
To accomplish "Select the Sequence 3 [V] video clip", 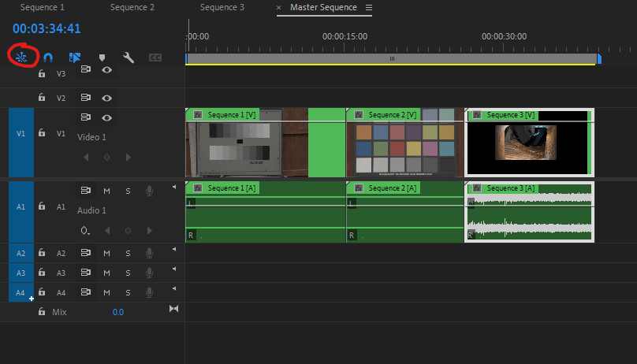I will (529, 143).
